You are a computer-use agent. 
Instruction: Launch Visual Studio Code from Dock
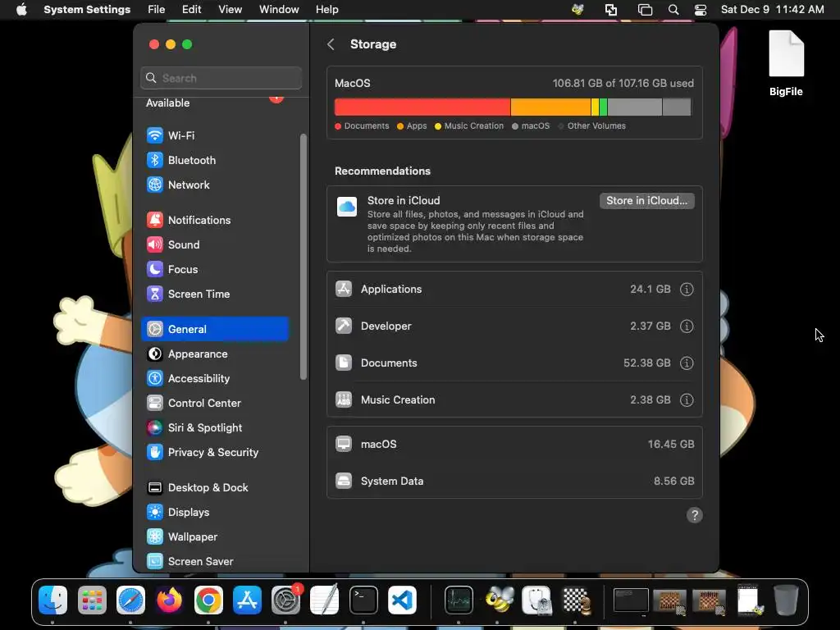coord(402,600)
